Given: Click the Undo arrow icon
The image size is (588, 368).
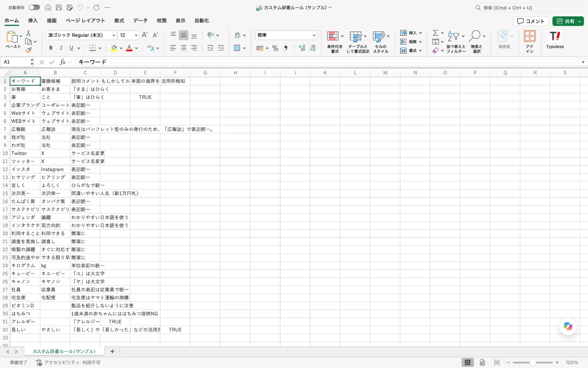Looking at the screenshot, I should tap(81, 7).
